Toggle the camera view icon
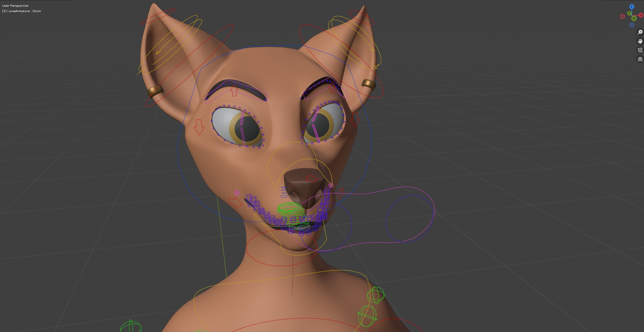The width and height of the screenshot is (644, 332). 640,50
